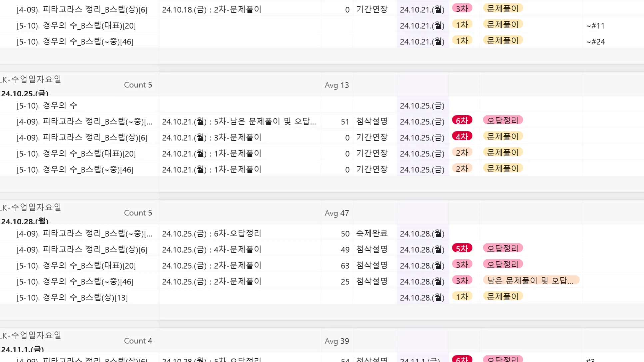Click 'Count 5' in the 24.10.28.(월) group
644x362 pixels.
(138, 213)
